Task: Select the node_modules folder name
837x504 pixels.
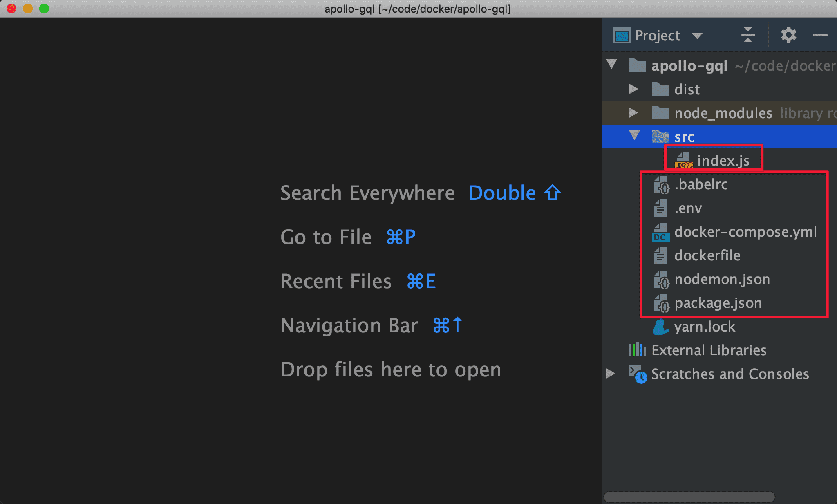Action: [x=723, y=113]
